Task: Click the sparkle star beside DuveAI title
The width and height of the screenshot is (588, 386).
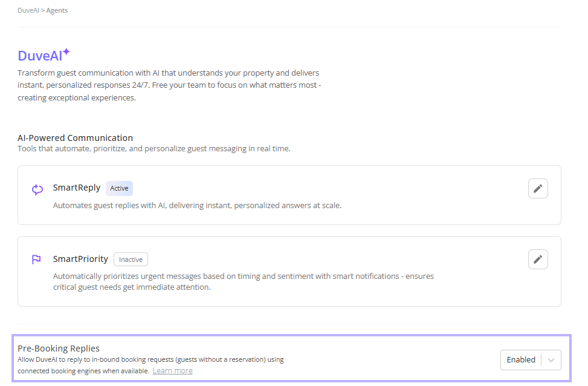Action: [66, 51]
